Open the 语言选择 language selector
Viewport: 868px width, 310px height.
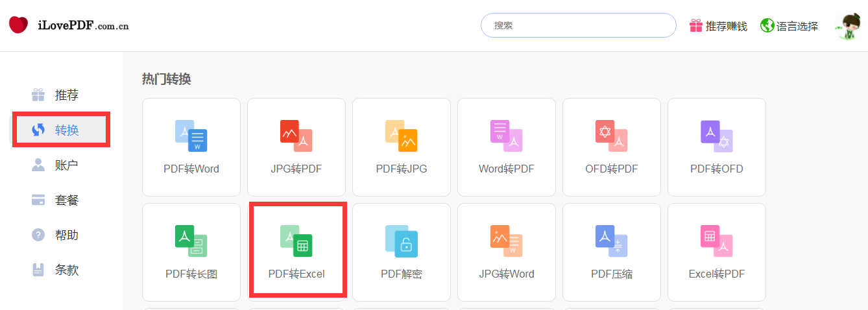pyautogui.click(x=790, y=26)
